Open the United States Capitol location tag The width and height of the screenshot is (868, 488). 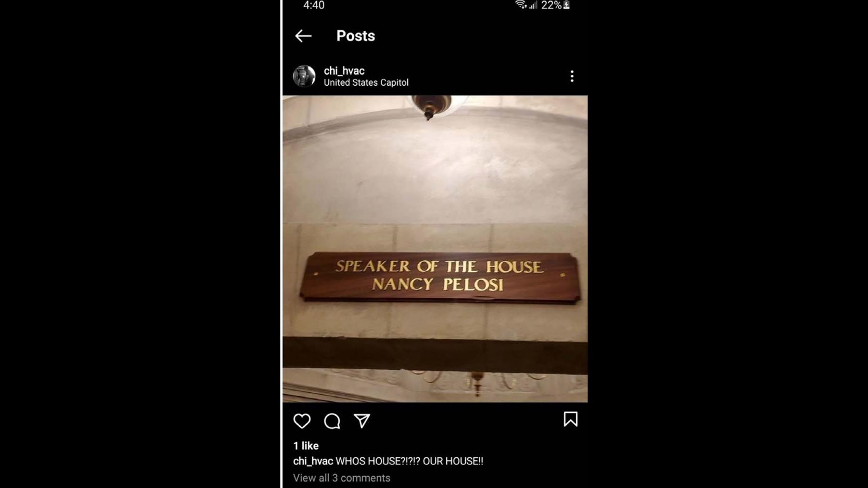click(x=366, y=82)
